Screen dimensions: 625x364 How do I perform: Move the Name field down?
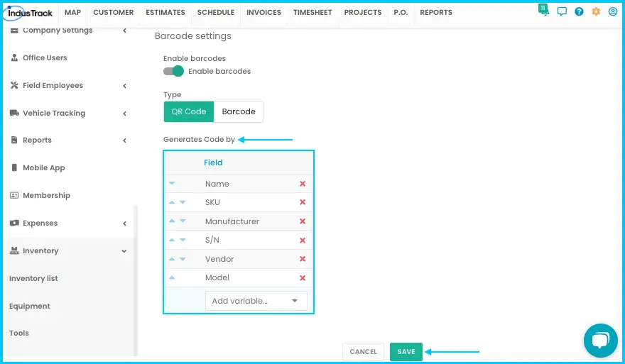pyautogui.click(x=172, y=183)
